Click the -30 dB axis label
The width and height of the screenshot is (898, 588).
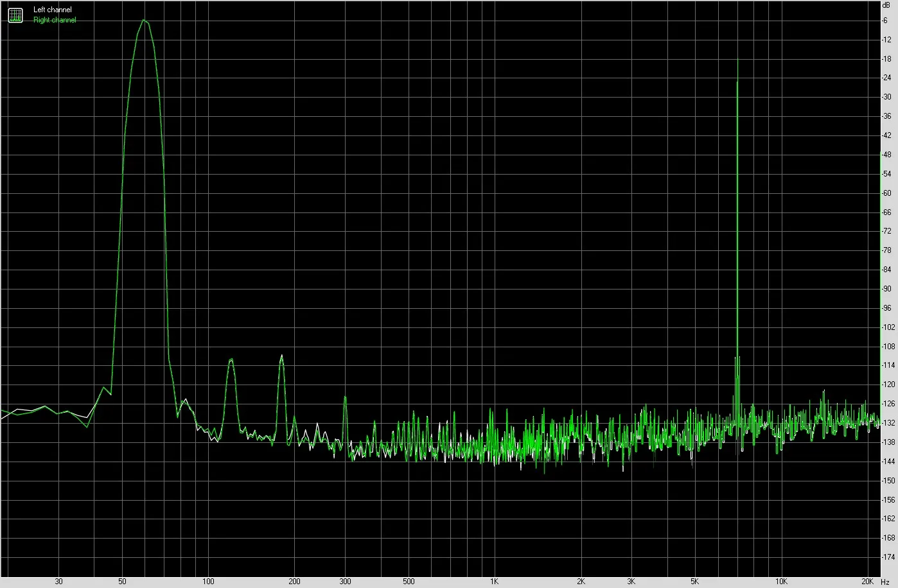pos(886,98)
